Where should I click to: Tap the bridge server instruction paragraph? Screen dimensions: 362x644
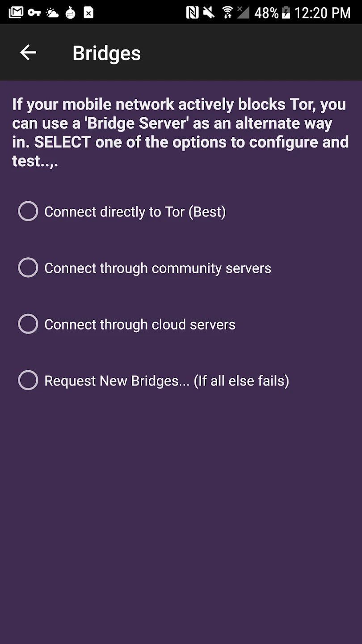coord(181,132)
